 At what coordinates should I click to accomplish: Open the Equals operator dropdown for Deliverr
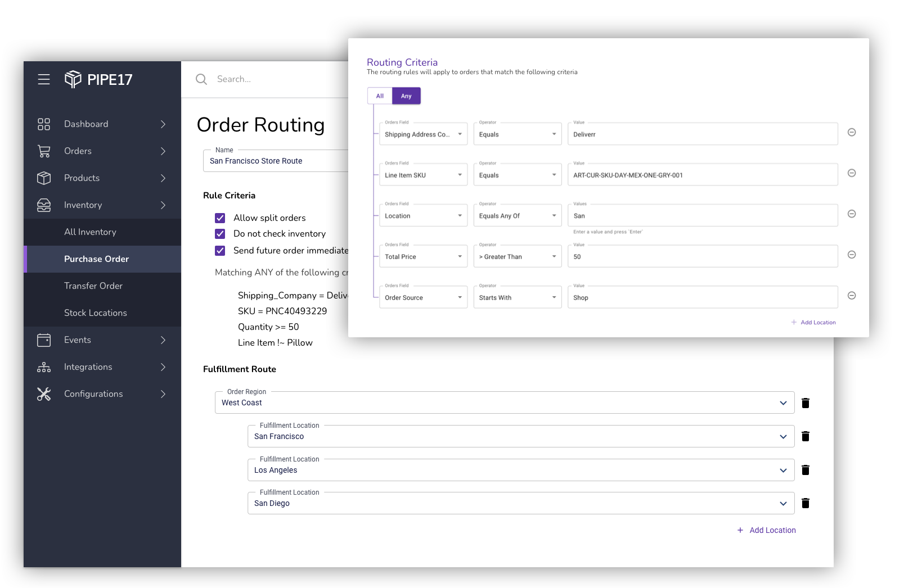[518, 134]
